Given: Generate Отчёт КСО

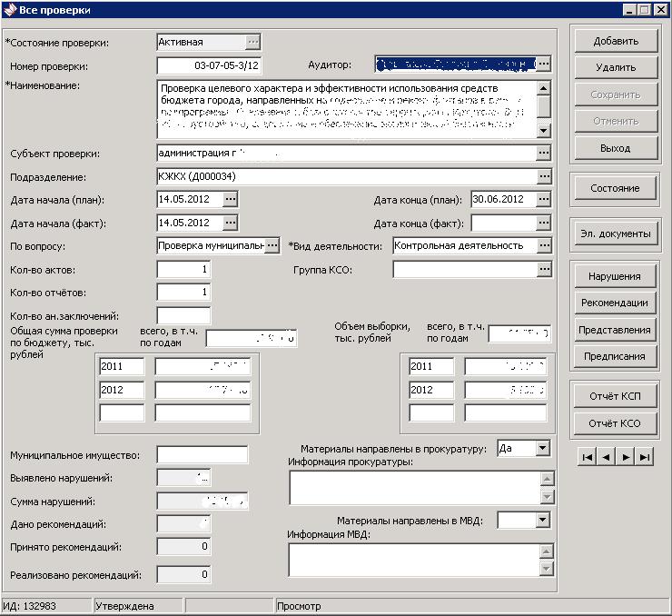Looking at the screenshot, I should [x=615, y=423].
